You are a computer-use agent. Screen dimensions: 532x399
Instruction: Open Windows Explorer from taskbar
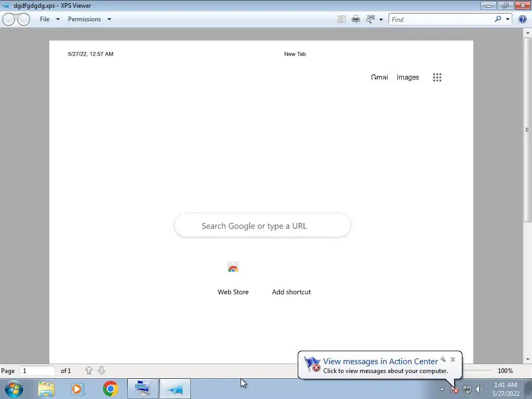(46, 389)
